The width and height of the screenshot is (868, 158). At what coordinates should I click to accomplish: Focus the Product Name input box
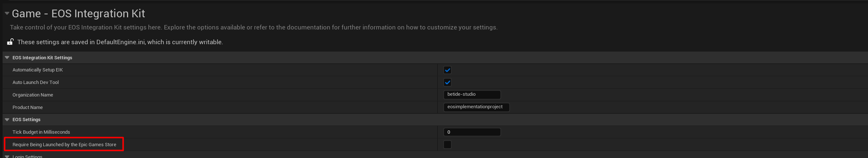(x=476, y=107)
